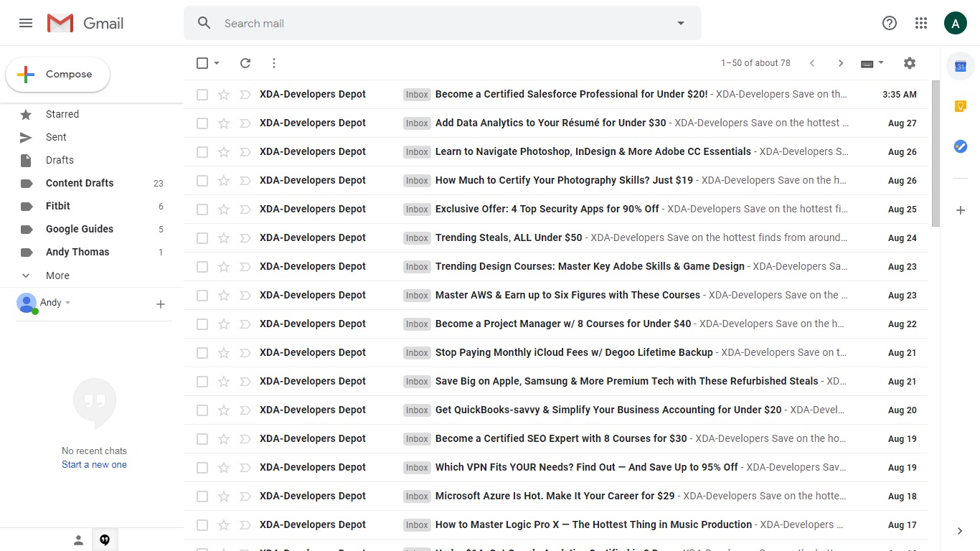Mark the Photography Skills email as important
Screen dimensions: 980x551
pyautogui.click(x=245, y=180)
